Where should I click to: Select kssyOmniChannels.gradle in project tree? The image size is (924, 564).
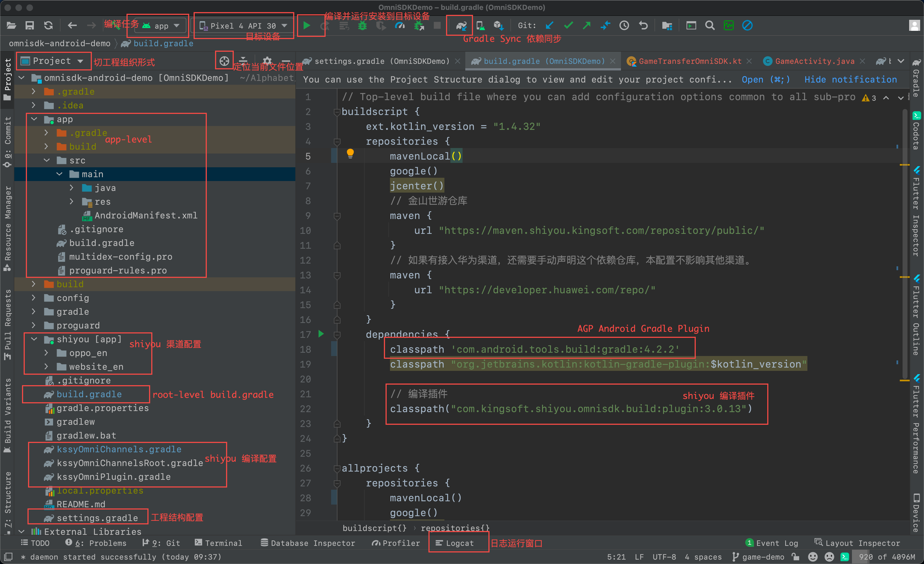pyautogui.click(x=119, y=449)
